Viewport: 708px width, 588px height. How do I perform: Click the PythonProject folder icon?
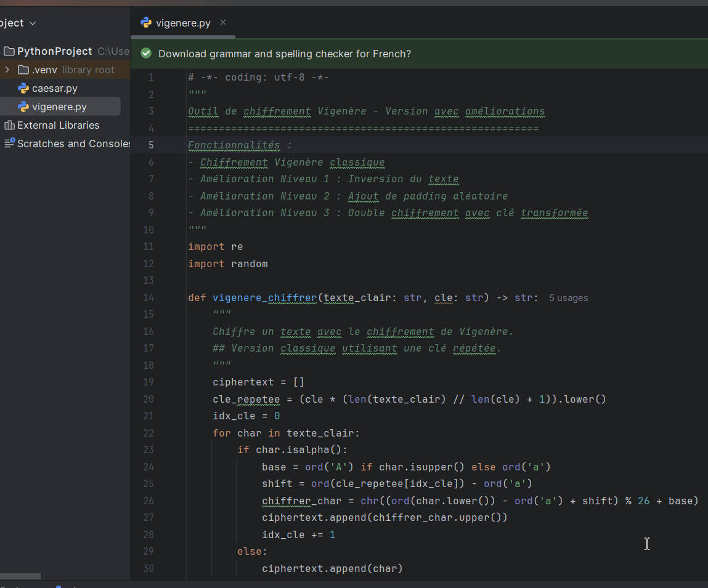click(9, 52)
